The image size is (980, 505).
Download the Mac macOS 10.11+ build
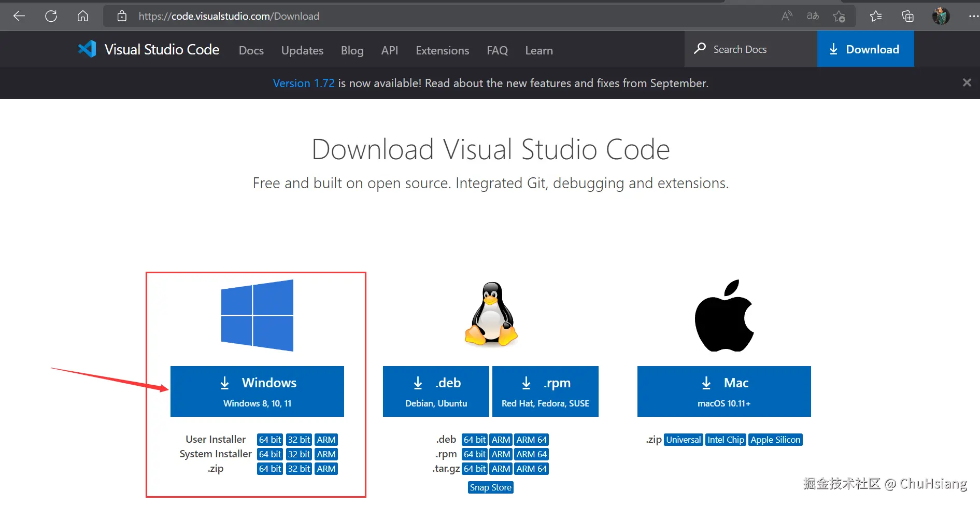(x=724, y=391)
